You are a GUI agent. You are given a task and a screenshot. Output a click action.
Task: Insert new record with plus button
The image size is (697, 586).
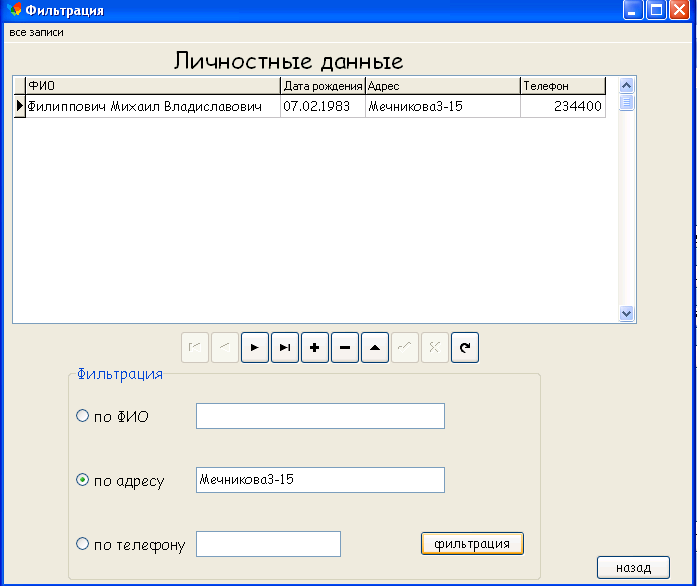pyautogui.click(x=315, y=347)
